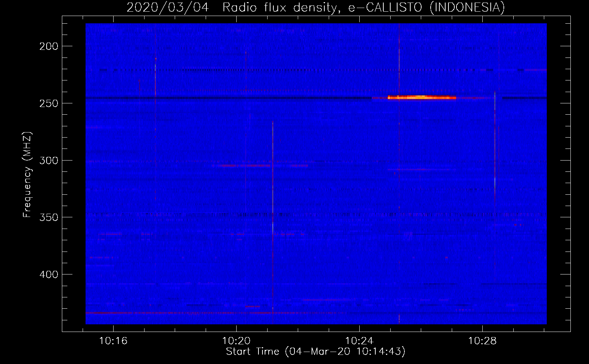Click the "Start Time (04-Mar-20 10:14:43)" label
This screenshot has width=589, height=364.
point(316,352)
